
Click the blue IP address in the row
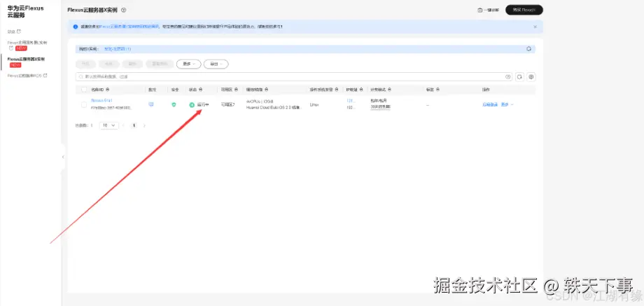click(x=350, y=100)
